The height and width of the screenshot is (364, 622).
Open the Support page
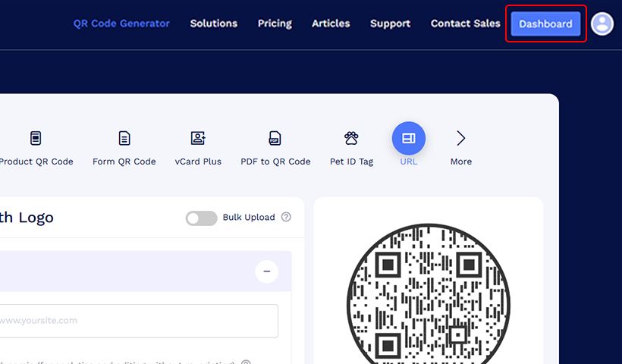click(x=390, y=24)
